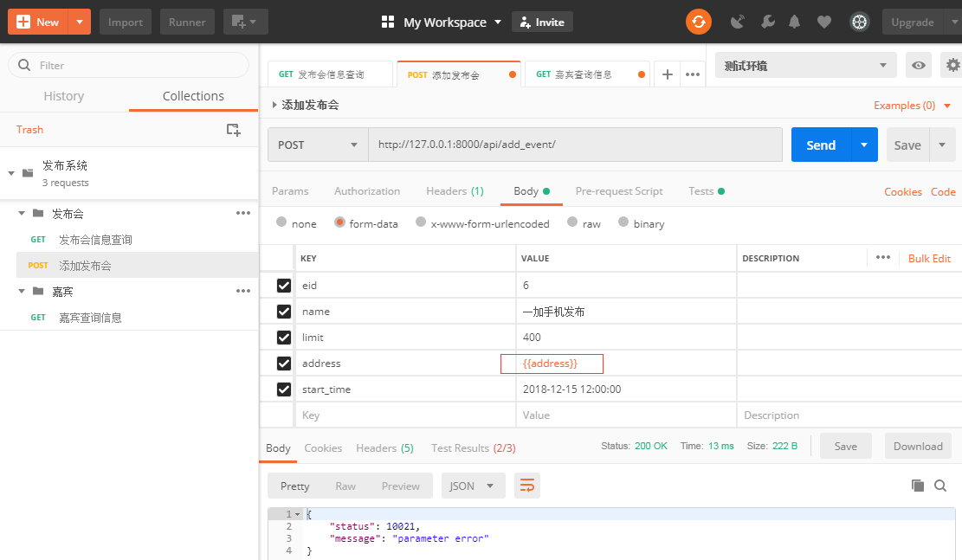Open the 测试环境 environment dropdown

[x=805, y=65]
